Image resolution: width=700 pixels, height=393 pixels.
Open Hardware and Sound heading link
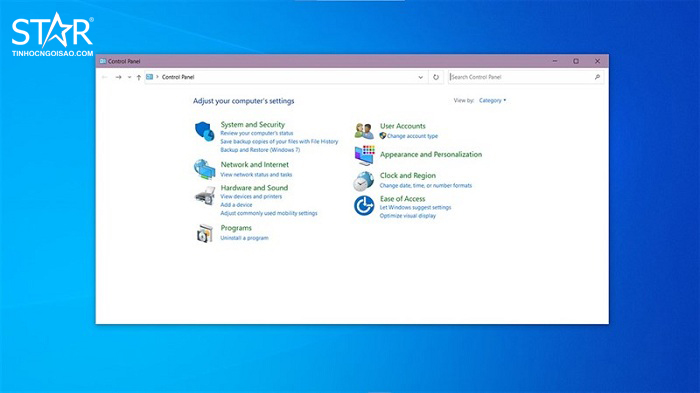tap(254, 188)
